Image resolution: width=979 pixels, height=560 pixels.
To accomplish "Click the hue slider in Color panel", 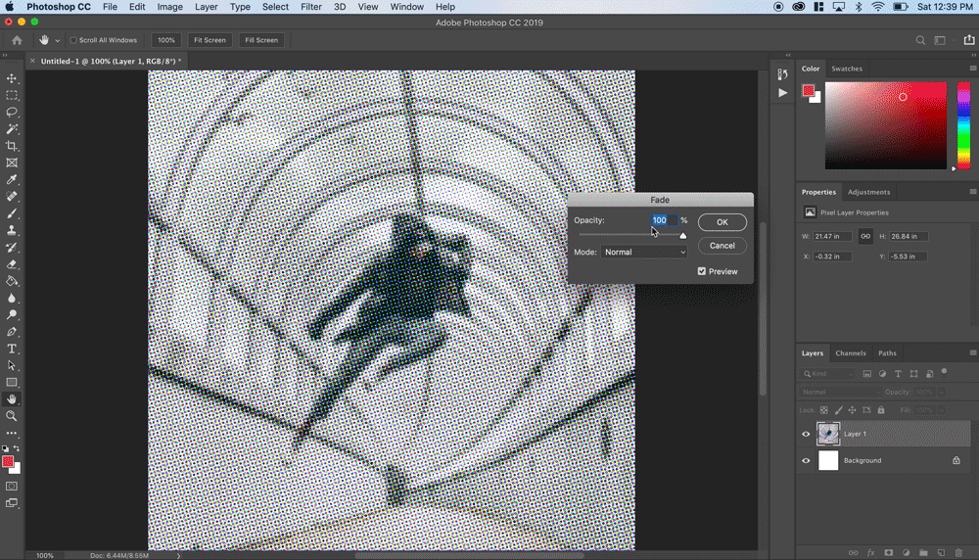I will (x=964, y=125).
